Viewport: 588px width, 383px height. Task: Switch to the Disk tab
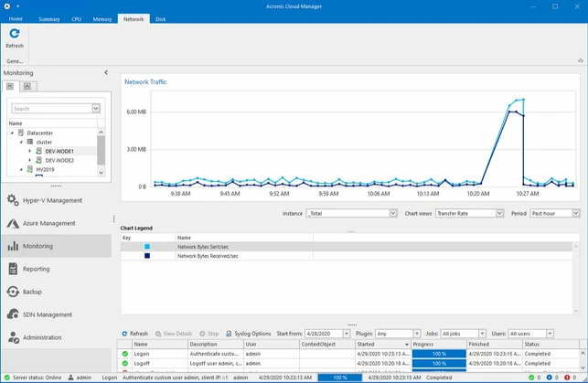coord(161,19)
